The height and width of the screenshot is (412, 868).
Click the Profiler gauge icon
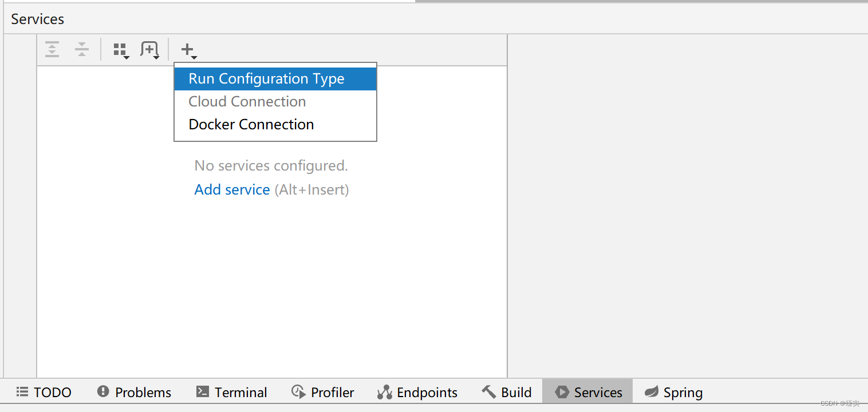[x=298, y=392]
